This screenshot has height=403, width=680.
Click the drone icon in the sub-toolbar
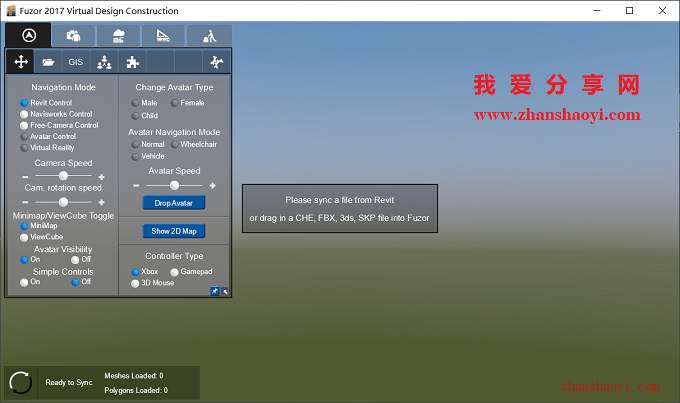[216, 62]
